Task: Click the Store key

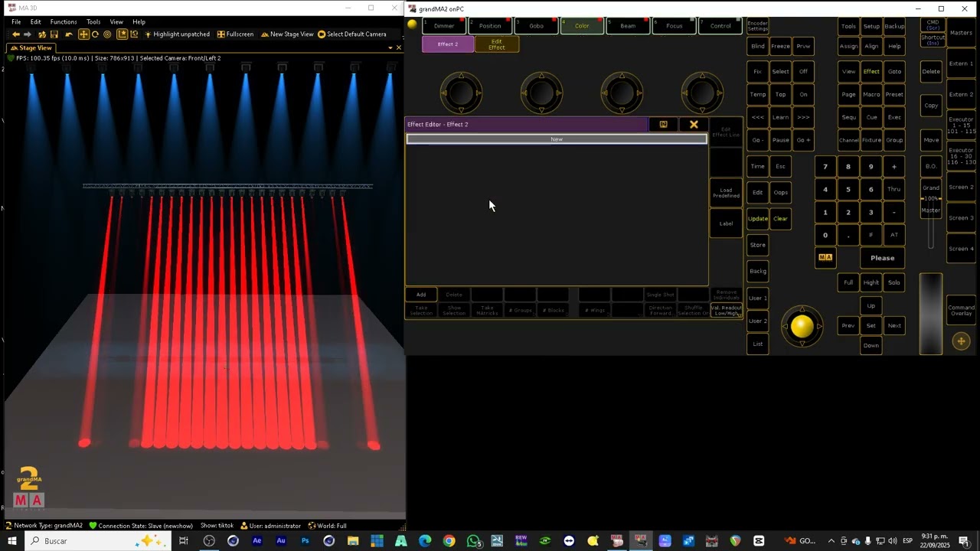Action: click(x=758, y=245)
